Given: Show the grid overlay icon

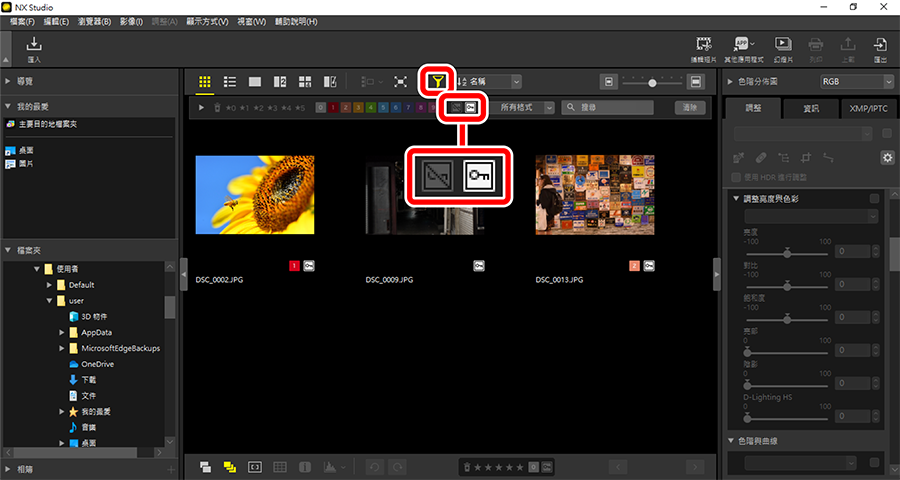Looking at the screenshot, I should point(280,467).
